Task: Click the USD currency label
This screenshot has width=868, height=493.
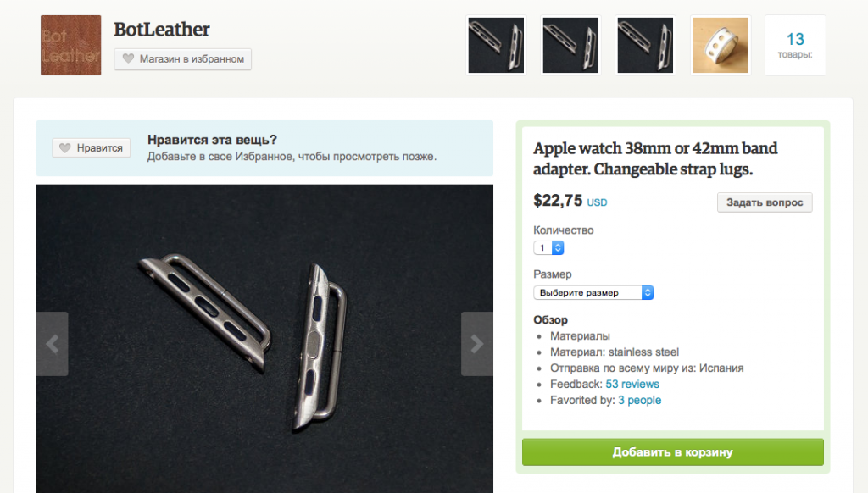Action: point(597,202)
